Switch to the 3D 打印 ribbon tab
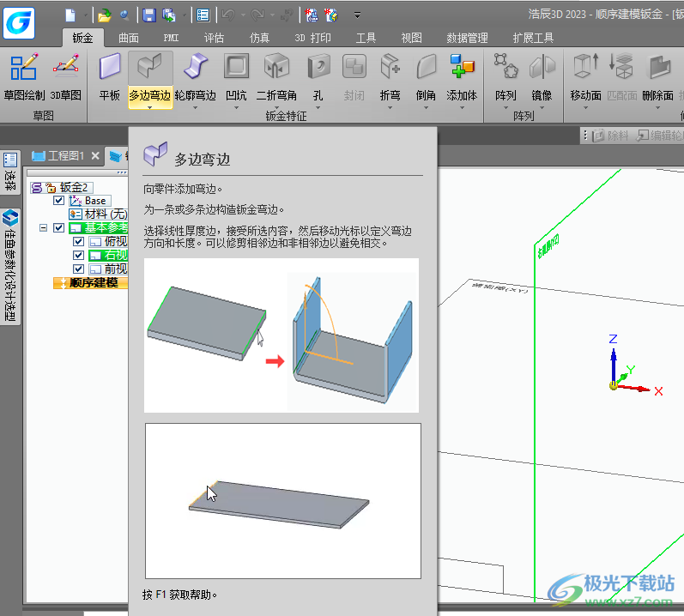 click(x=312, y=38)
